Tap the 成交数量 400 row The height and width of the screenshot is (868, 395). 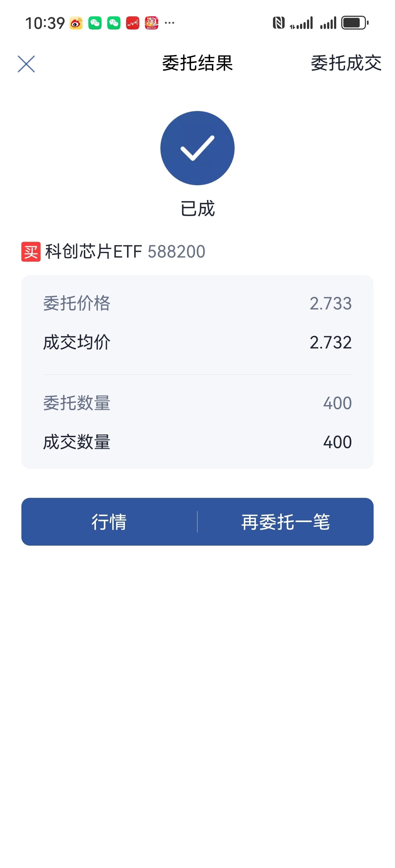(197, 442)
